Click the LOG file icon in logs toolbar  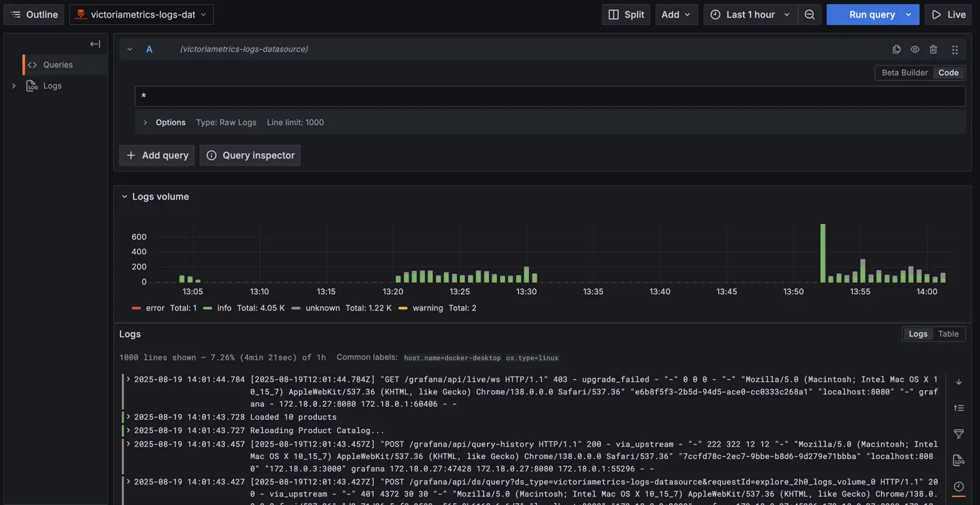click(958, 460)
